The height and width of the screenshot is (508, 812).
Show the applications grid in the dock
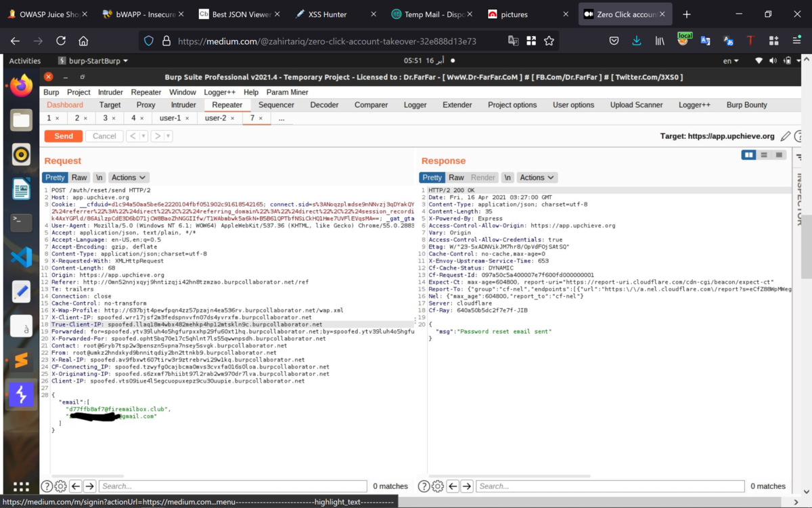[x=21, y=486]
